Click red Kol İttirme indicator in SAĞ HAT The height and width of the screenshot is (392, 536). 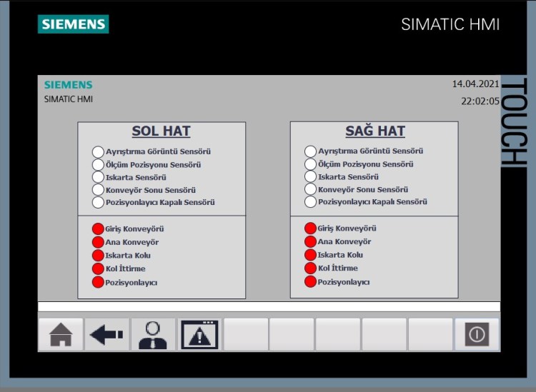tap(310, 268)
